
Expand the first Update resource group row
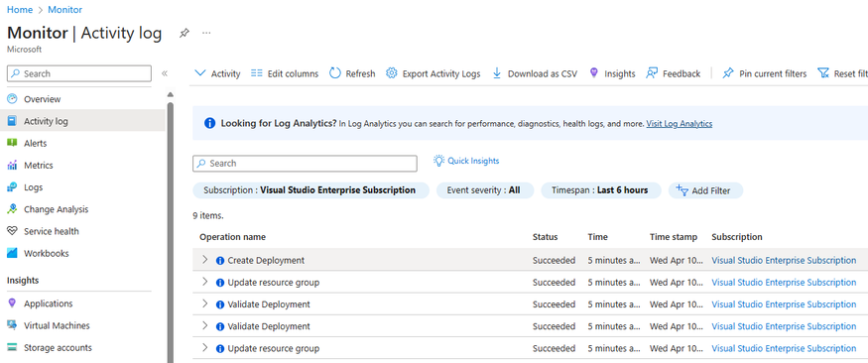pos(204,282)
